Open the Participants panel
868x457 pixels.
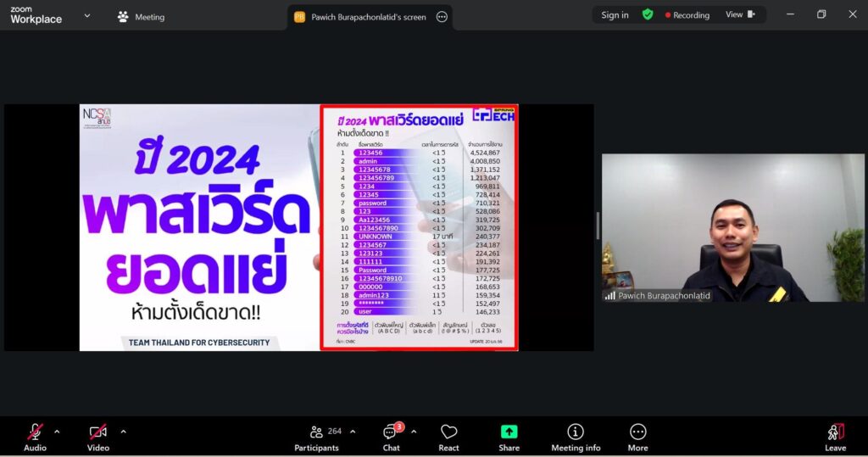[316, 436]
